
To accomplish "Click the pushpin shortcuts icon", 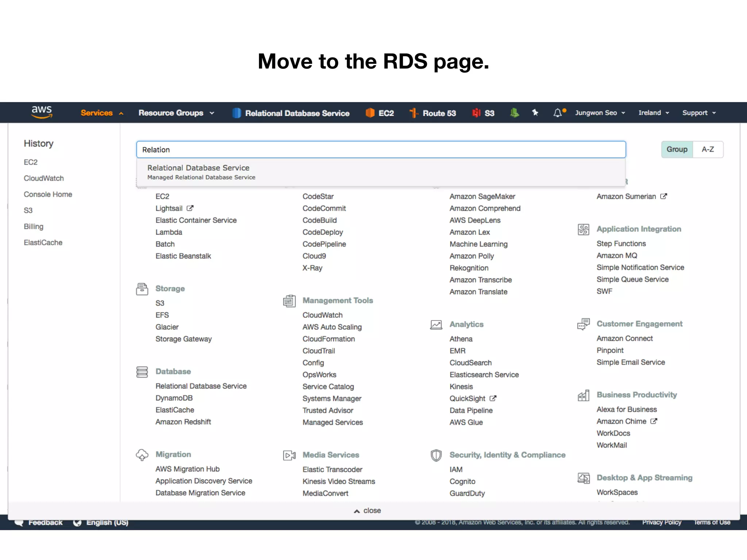I will tap(535, 113).
